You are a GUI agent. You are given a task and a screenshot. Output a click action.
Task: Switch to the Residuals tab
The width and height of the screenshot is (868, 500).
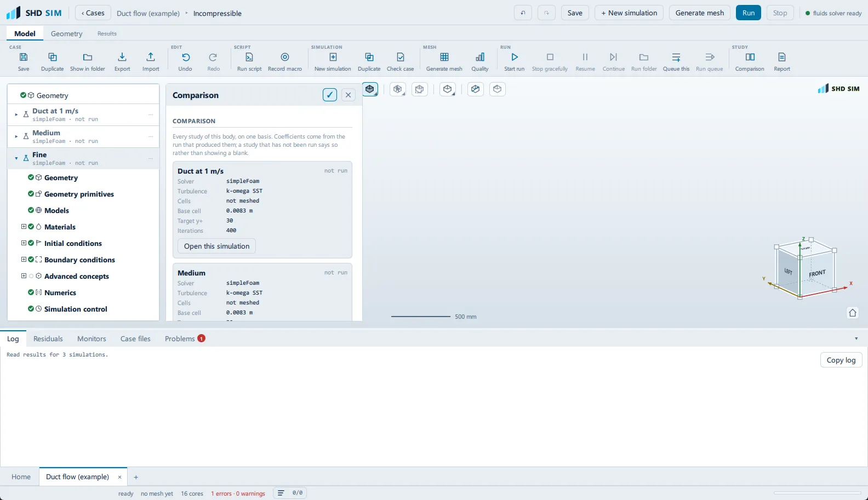click(48, 338)
